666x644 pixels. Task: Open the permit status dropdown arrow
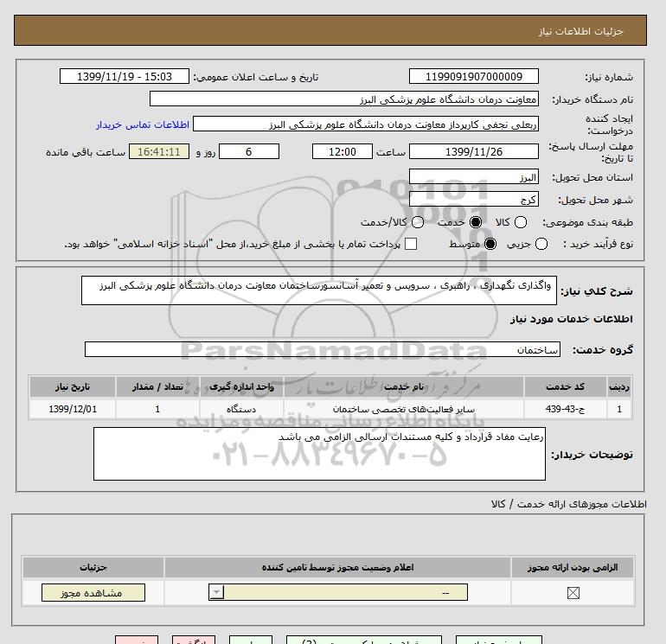pyautogui.click(x=216, y=592)
